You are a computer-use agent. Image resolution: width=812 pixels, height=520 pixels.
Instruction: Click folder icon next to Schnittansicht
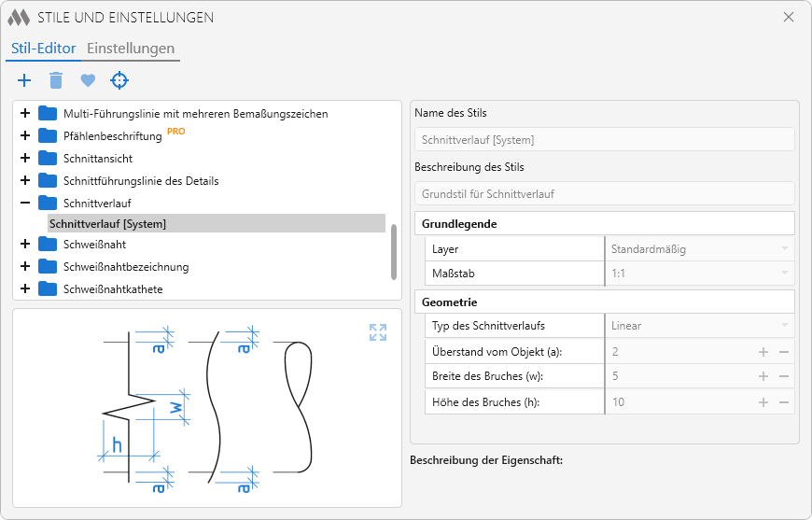[48, 159]
